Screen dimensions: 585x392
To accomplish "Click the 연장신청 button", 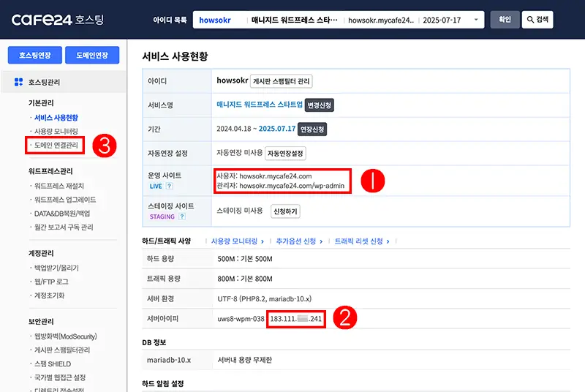I will (312, 129).
